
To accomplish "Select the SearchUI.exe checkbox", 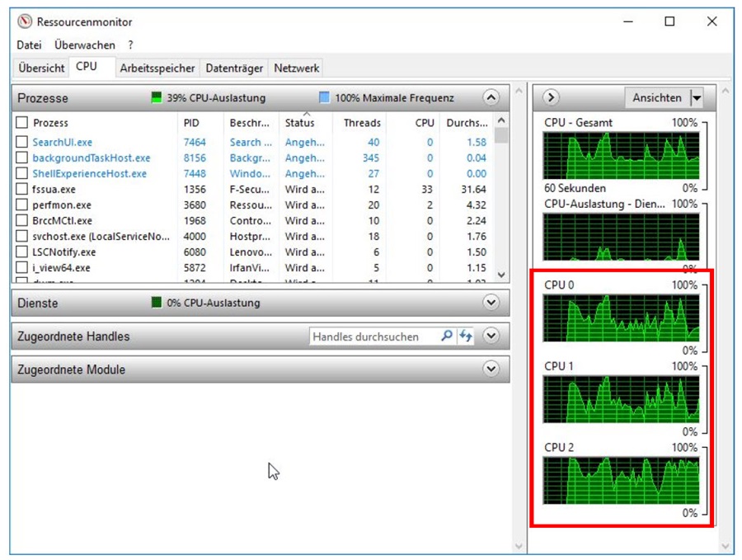I will [22, 143].
